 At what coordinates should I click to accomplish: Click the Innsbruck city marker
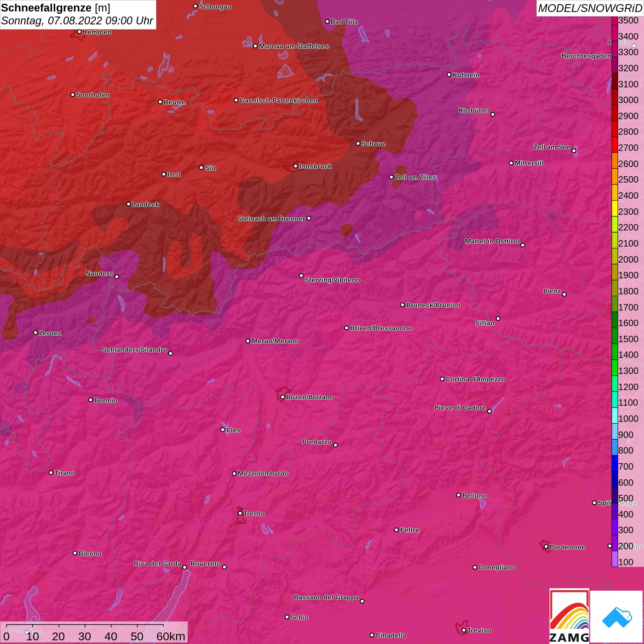(x=296, y=166)
